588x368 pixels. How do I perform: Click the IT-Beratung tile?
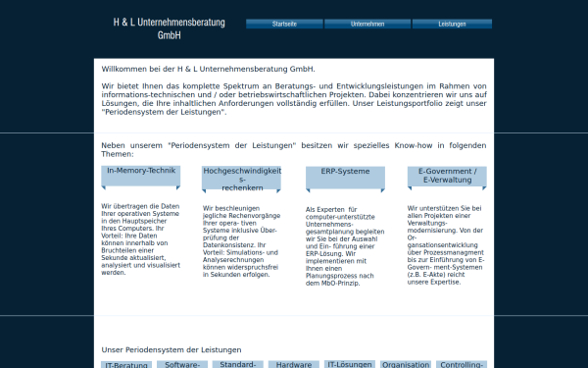click(x=126, y=365)
